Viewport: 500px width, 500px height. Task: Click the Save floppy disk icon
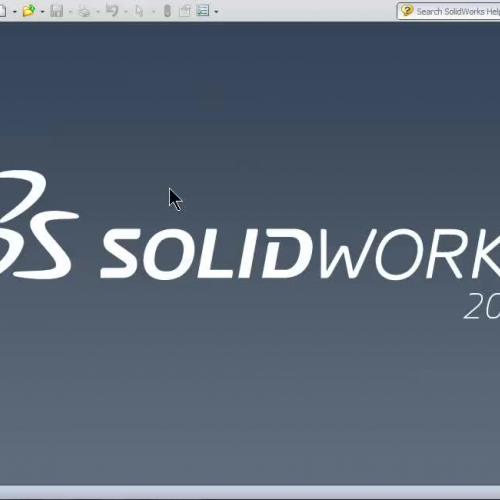coord(56,11)
